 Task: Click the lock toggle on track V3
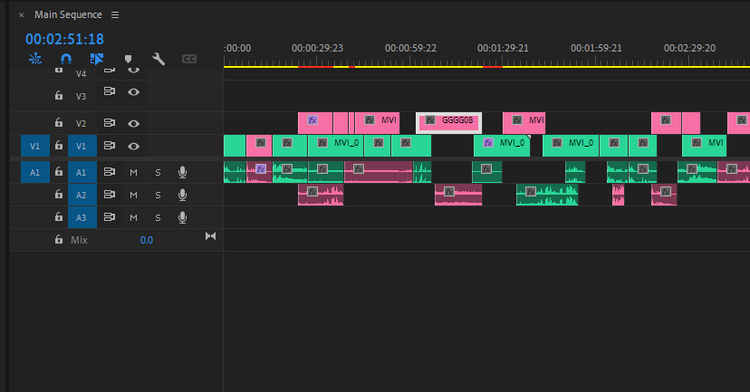pyautogui.click(x=58, y=96)
